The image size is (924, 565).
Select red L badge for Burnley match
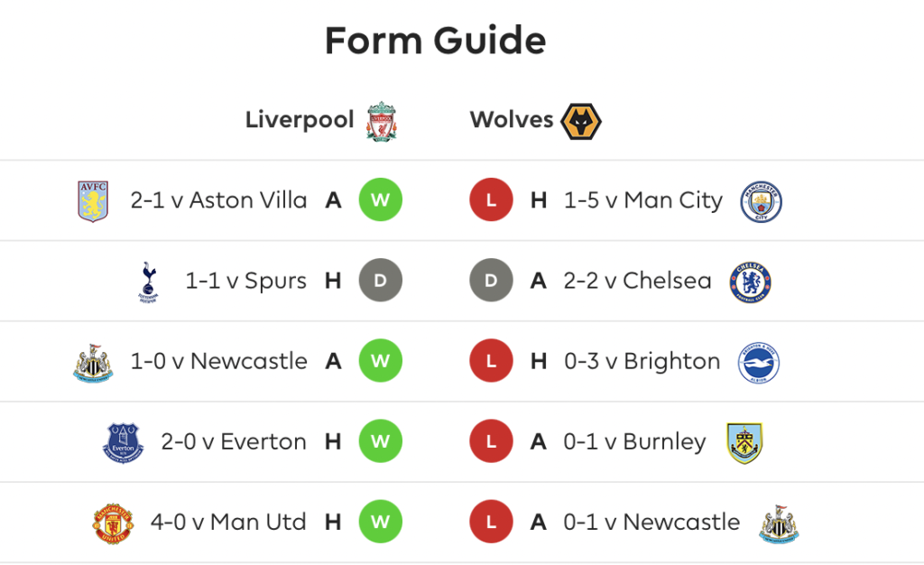click(491, 440)
